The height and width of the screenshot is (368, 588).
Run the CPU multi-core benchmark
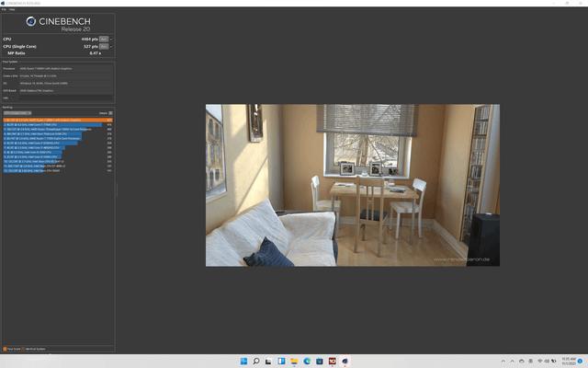tap(104, 39)
